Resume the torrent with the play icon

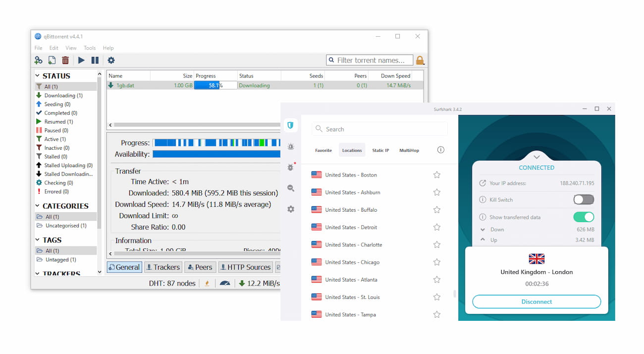pyautogui.click(x=81, y=60)
